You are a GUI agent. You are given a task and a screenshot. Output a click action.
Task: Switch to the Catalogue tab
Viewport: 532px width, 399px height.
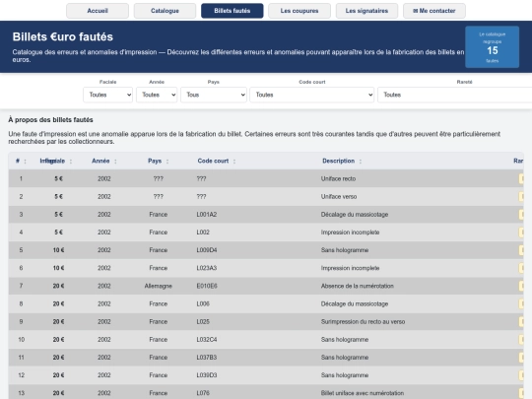pyautogui.click(x=165, y=11)
